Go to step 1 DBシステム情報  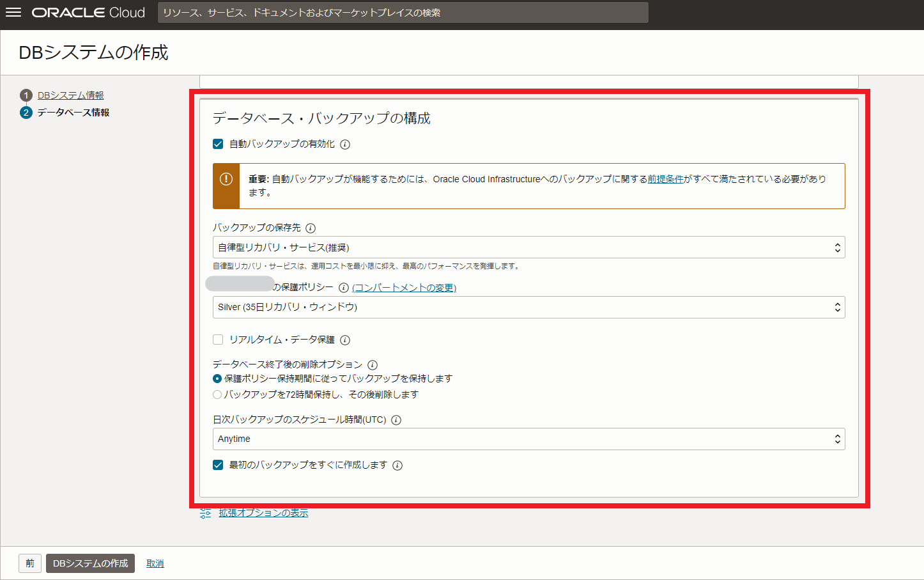coord(70,95)
